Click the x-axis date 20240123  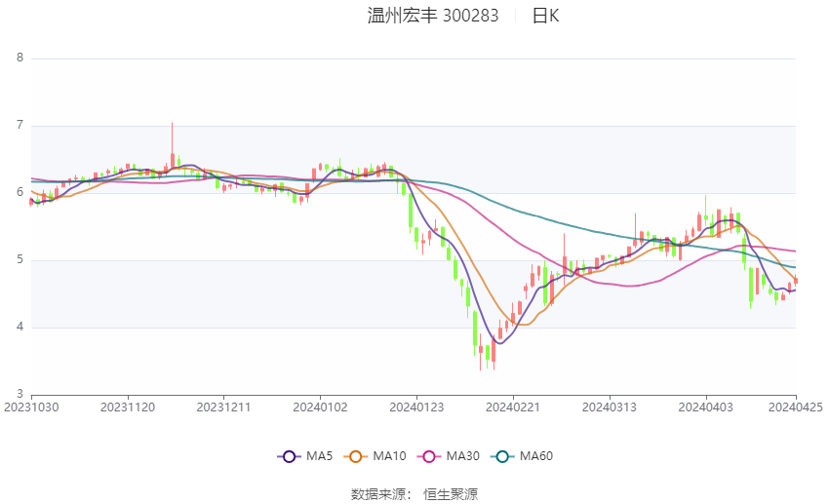416,407
